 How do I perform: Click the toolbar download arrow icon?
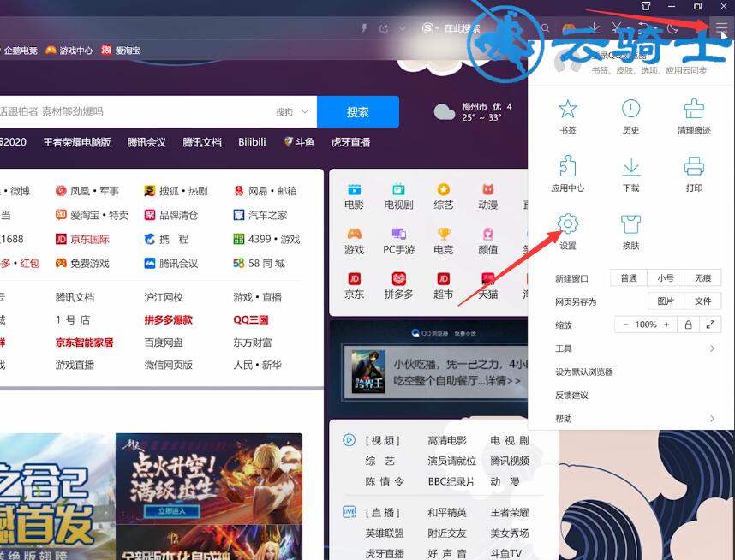(594, 28)
